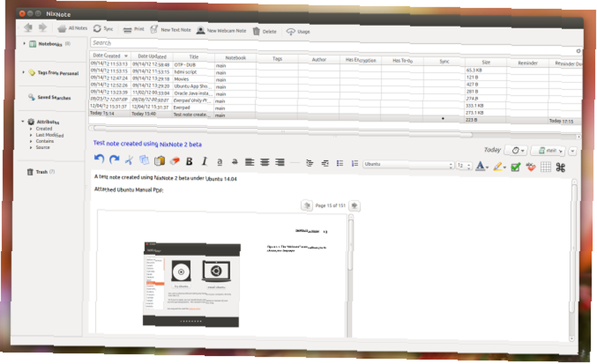
Task: Insert a table using the grid icon
Action: [x=546, y=167]
